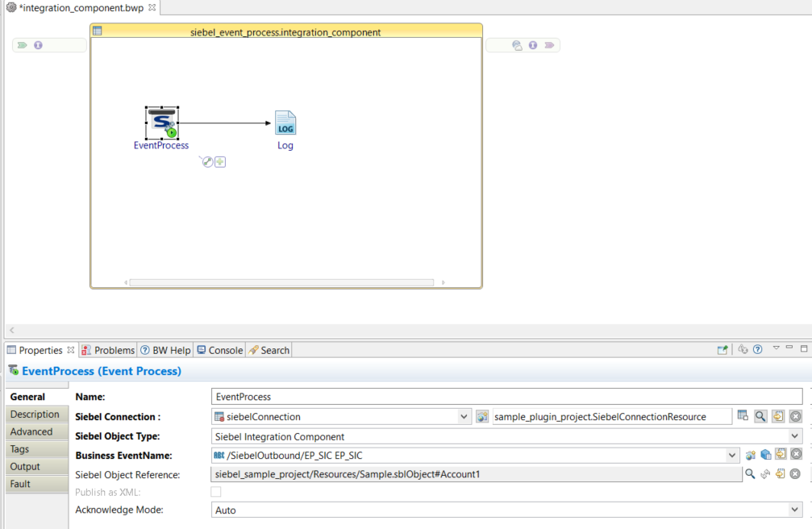Click the green plus icon below EventProcess

click(220, 161)
